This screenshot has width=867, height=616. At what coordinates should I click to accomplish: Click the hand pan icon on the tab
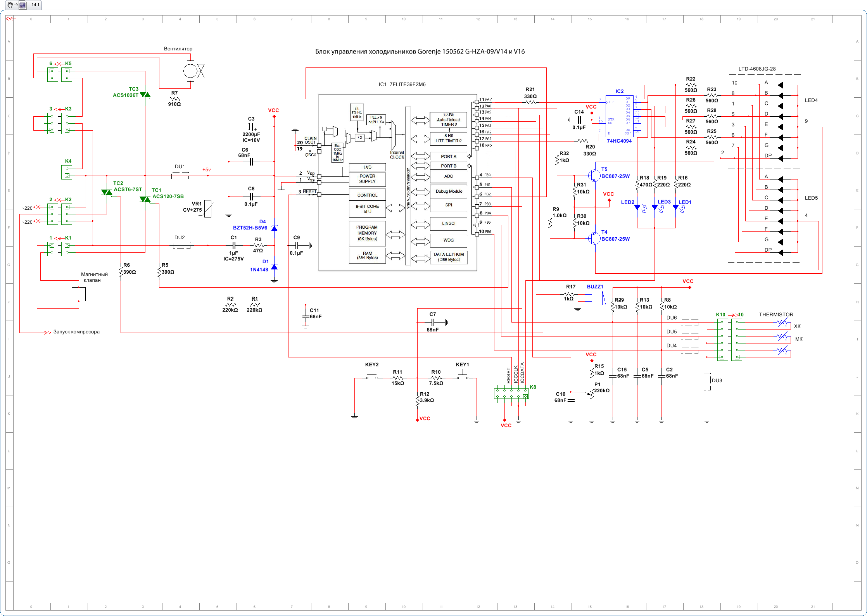pyautogui.click(x=10, y=5)
